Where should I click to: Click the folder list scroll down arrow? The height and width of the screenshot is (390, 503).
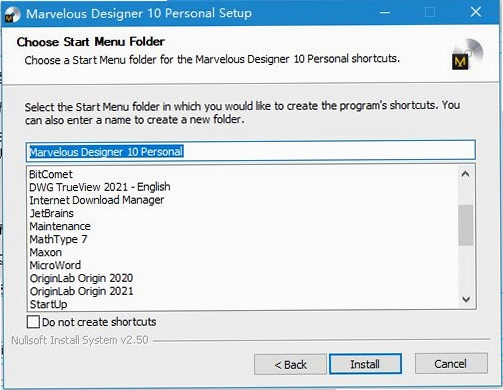coord(466,299)
